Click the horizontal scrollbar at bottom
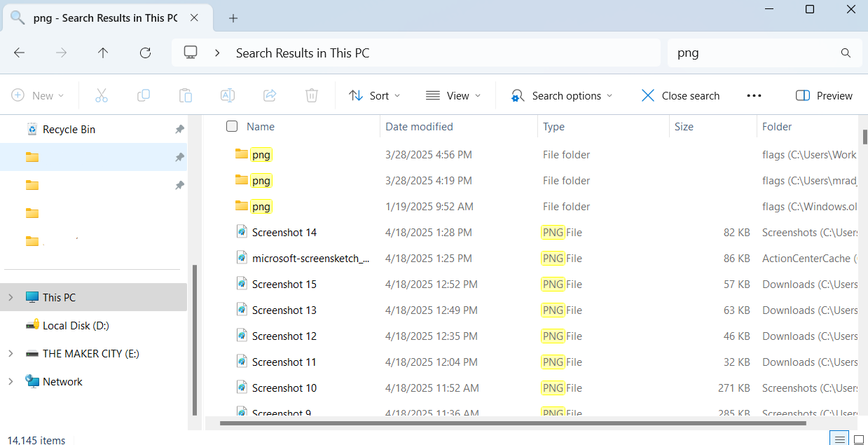 [513, 423]
